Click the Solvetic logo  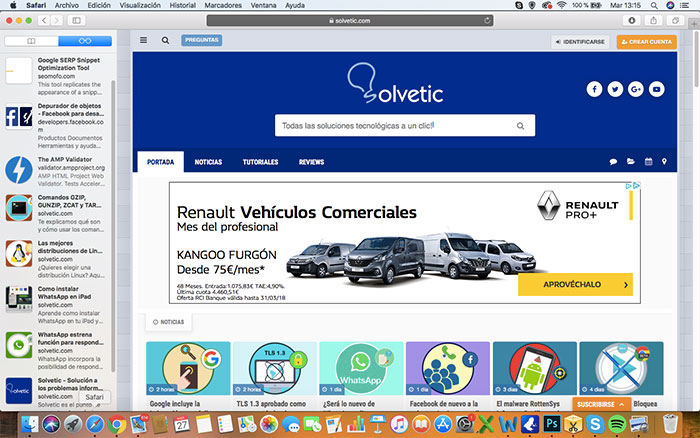[x=395, y=83]
